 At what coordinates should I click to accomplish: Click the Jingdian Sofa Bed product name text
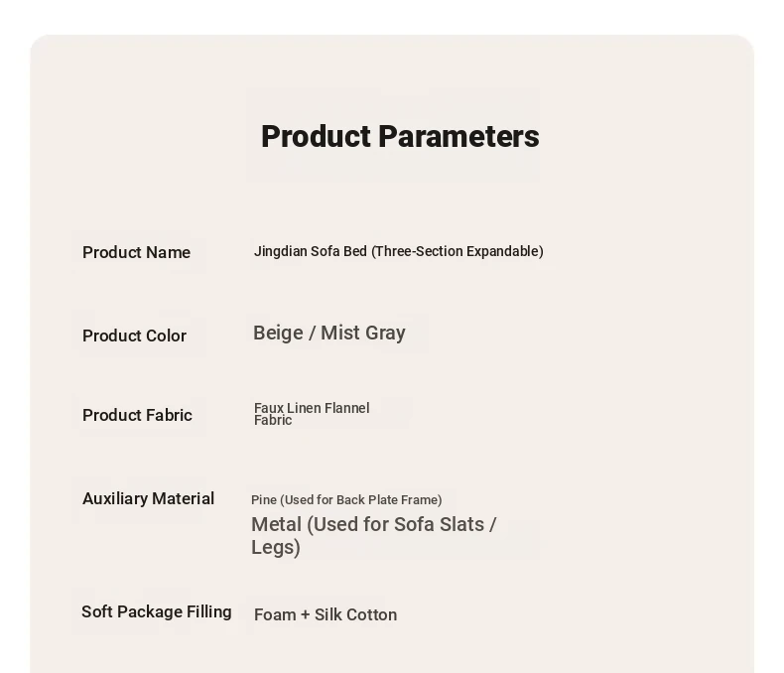coord(399,251)
